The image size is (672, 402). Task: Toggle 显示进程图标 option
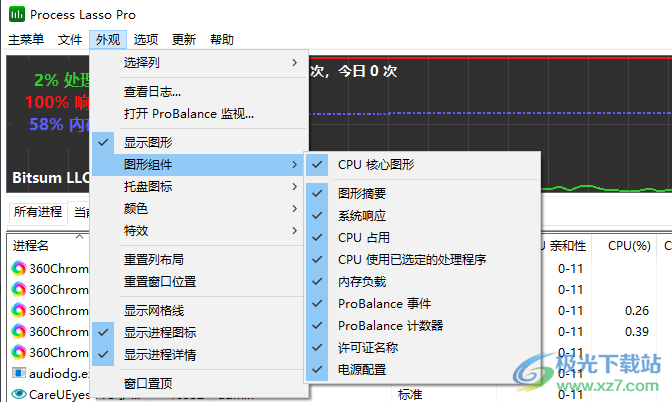click(200, 332)
